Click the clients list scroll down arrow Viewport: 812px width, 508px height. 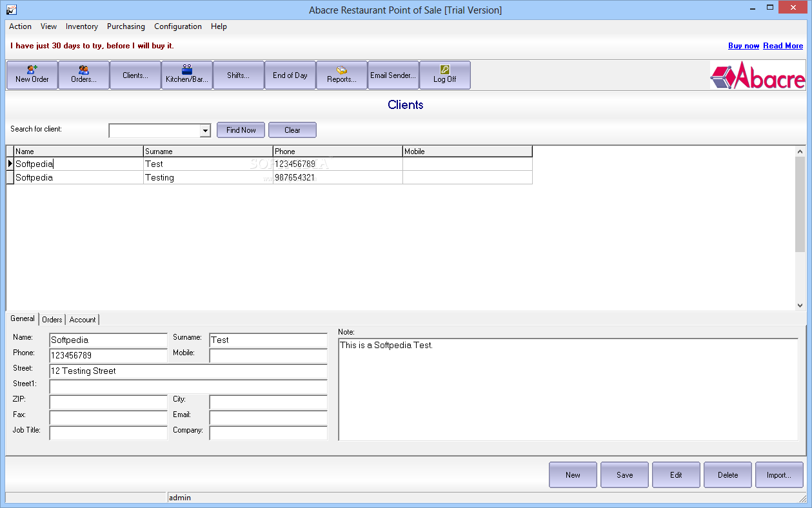click(800, 306)
